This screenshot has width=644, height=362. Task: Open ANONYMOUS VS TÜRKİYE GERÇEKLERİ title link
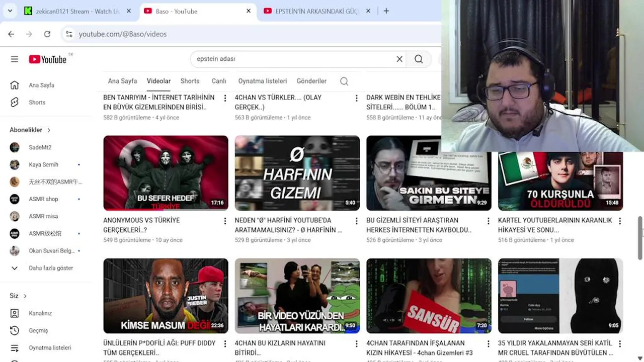click(x=141, y=225)
